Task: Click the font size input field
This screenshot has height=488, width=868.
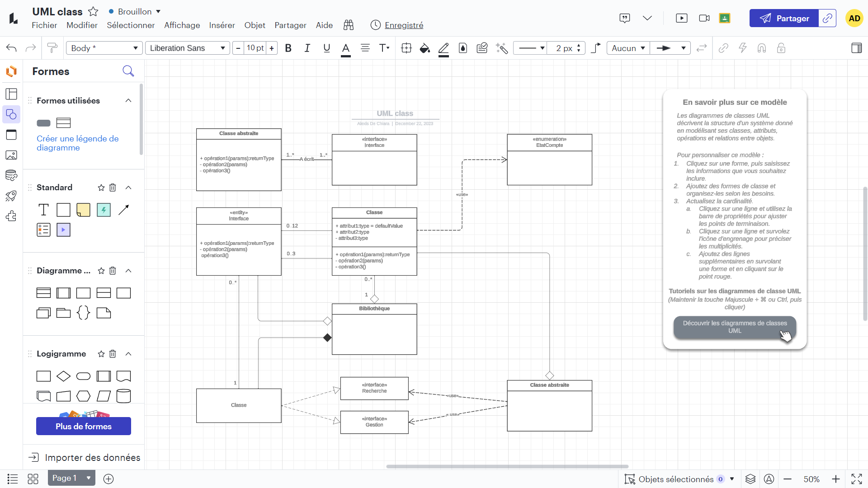Action: pyautogui.click(x=255, y=48)
